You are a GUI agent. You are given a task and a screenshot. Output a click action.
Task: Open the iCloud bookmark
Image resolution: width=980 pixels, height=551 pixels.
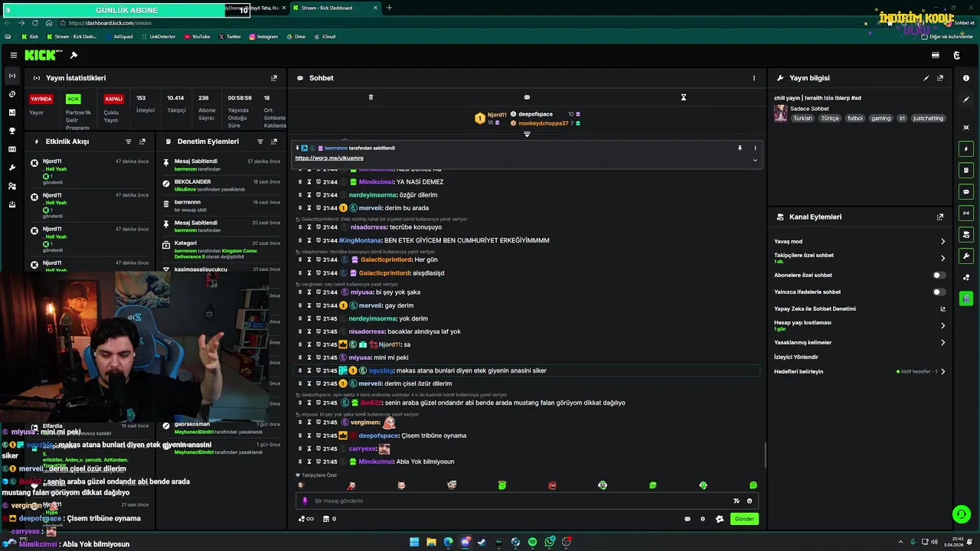click(x=325, y=36)
